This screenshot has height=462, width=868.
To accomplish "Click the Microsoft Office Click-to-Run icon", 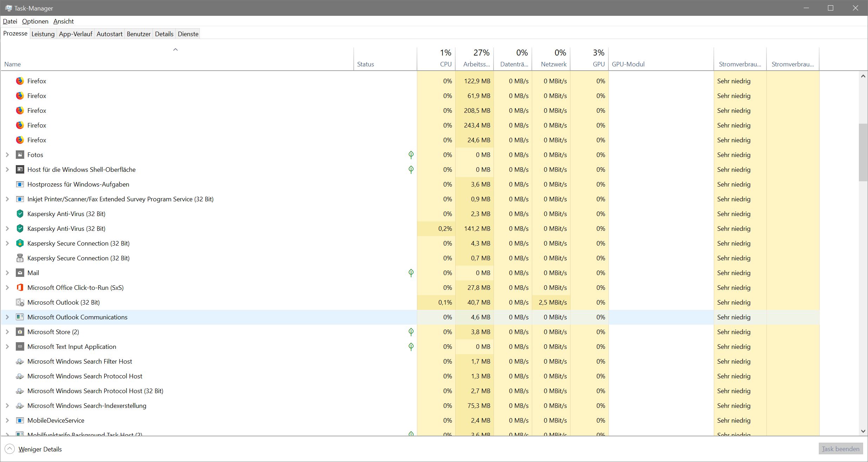I will (x=20, y=287).
